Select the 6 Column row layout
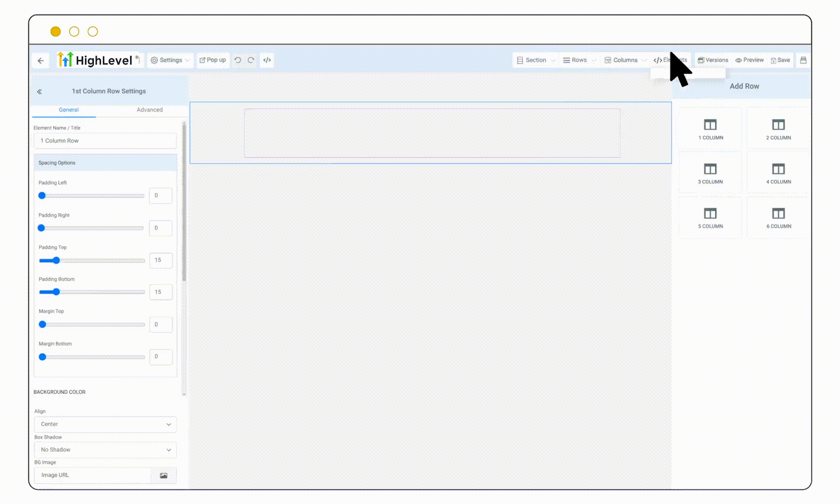This screenshot has width=840, height=504. pos(777,217)
